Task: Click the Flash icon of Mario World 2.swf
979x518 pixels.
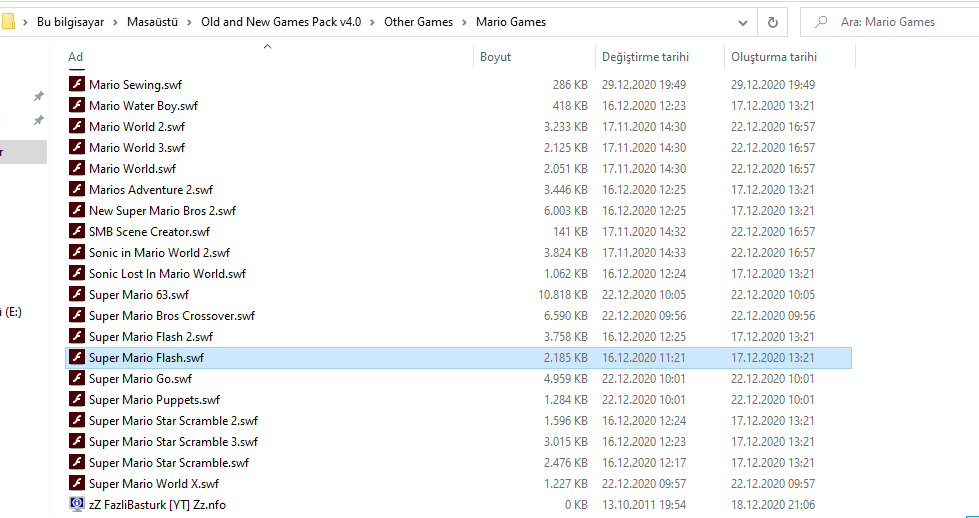Action: pyautogui.click(x=77, y=126)
